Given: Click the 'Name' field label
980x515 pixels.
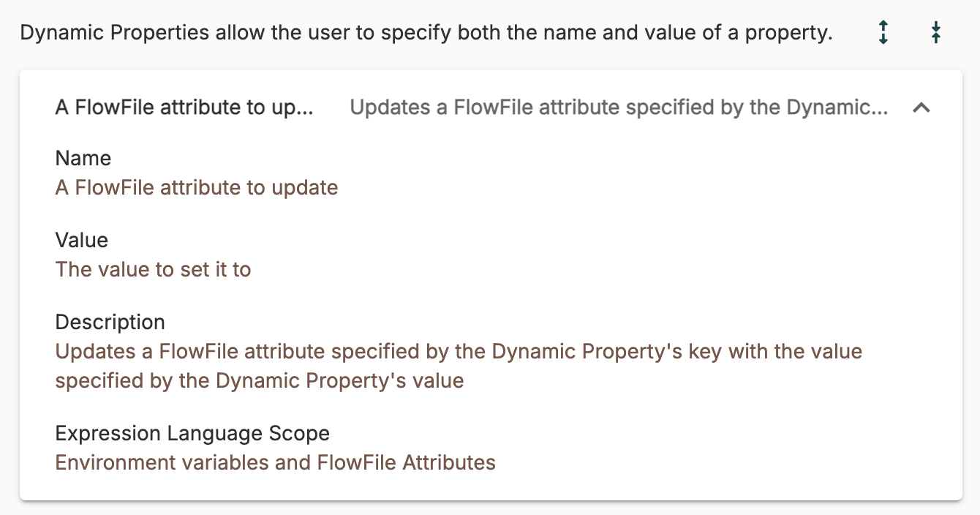Looking at the screenshot, I should coord(83,158).
